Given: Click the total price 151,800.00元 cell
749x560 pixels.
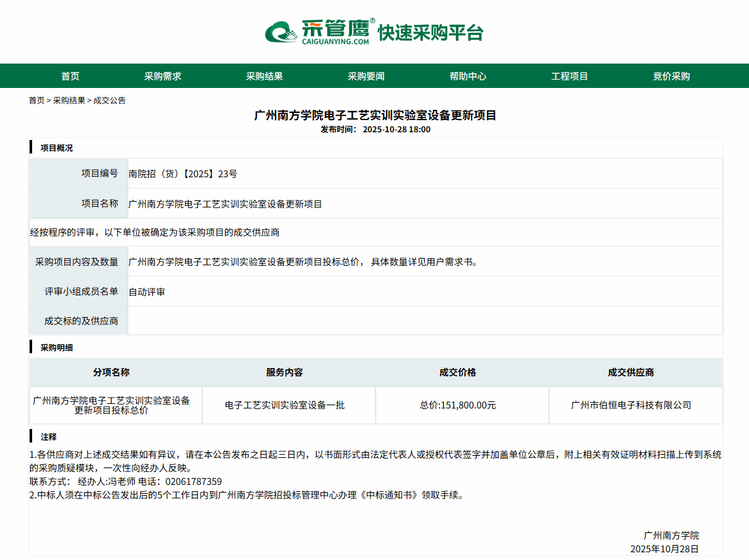Looking at the screenshot, I should click(457, 405).
